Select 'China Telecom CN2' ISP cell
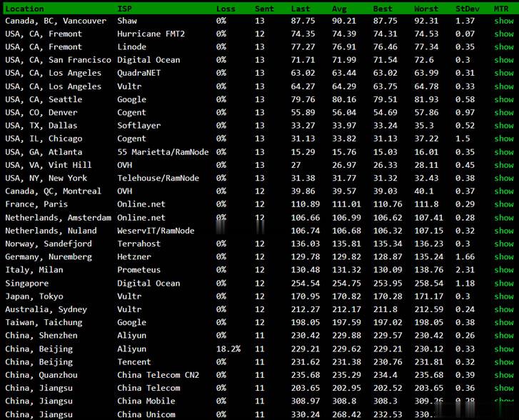This screenshot has width=519, height=420. pyautogui.click(x=158, y=375)
